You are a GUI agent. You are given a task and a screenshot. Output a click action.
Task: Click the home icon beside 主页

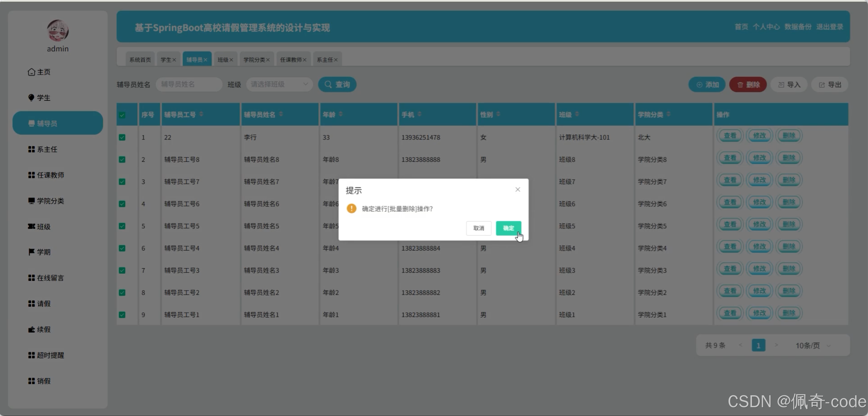[x=31, y=72]
